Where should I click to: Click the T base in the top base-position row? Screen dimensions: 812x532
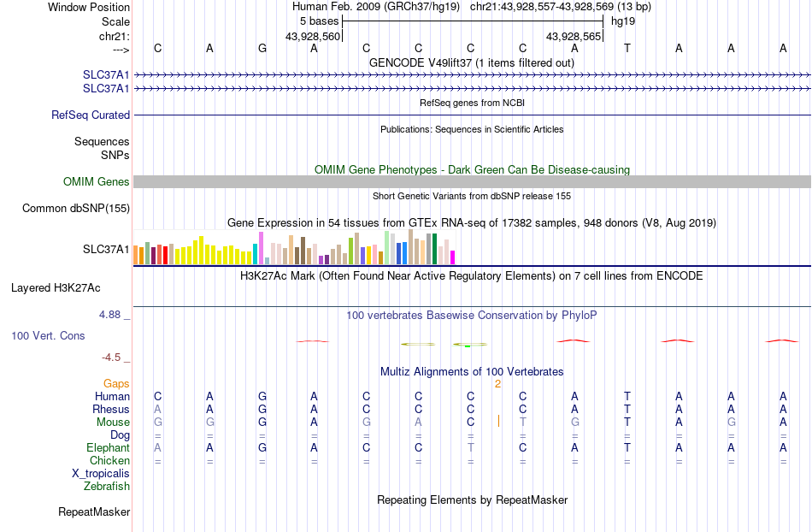tap(627, 48)
